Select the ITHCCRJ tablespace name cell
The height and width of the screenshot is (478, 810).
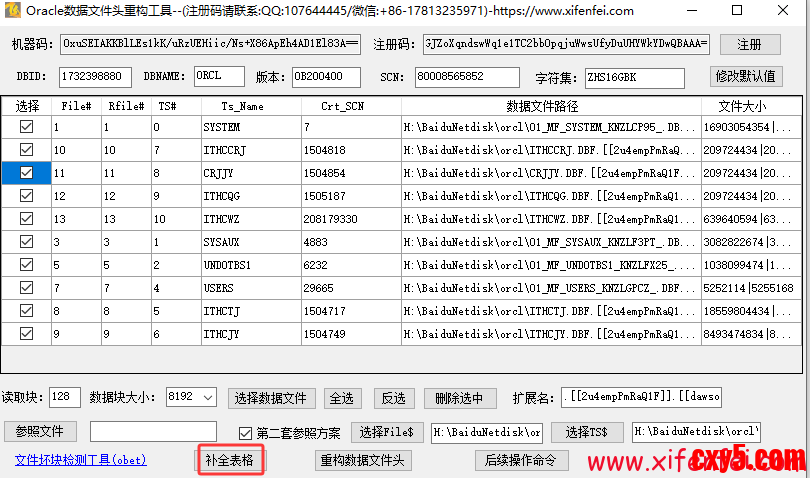point(251,150)
